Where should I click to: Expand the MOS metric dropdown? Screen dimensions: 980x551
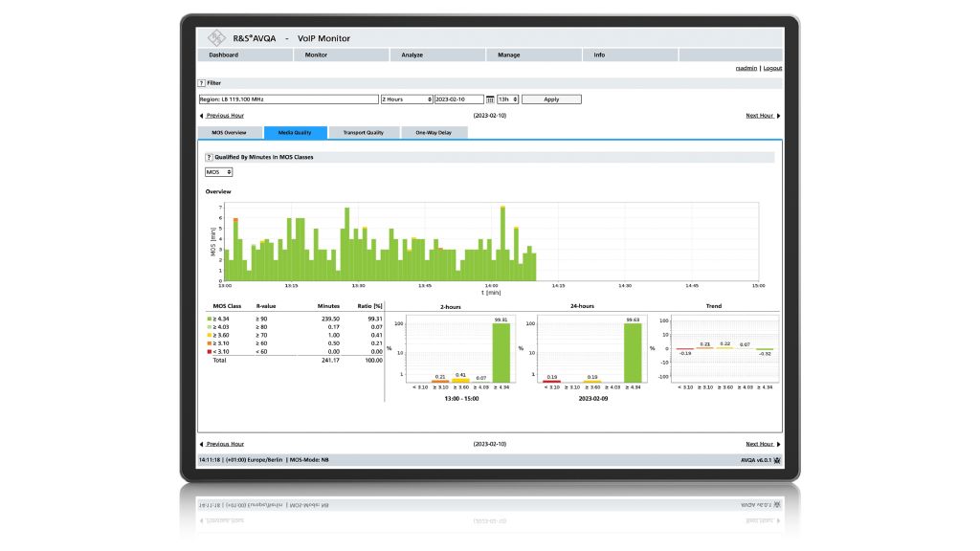point(218,172)
